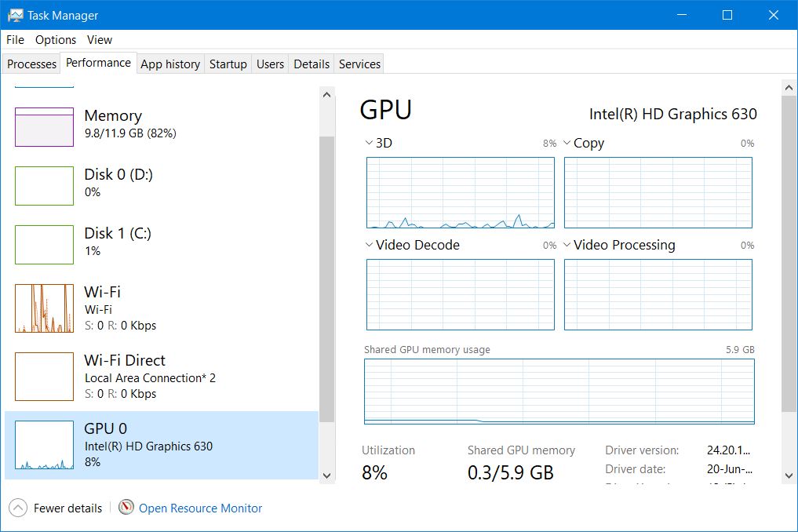The image size is (798, 532).
Task: Open the Options menu
Action: pyautogui.click(x=56, y=40)
